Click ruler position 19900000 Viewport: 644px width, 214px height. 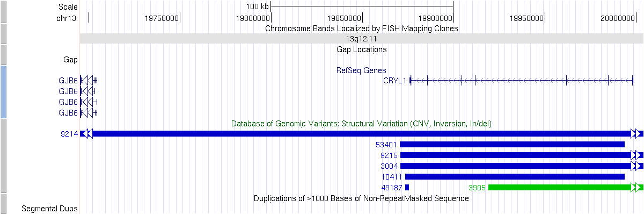coord(435,18)
